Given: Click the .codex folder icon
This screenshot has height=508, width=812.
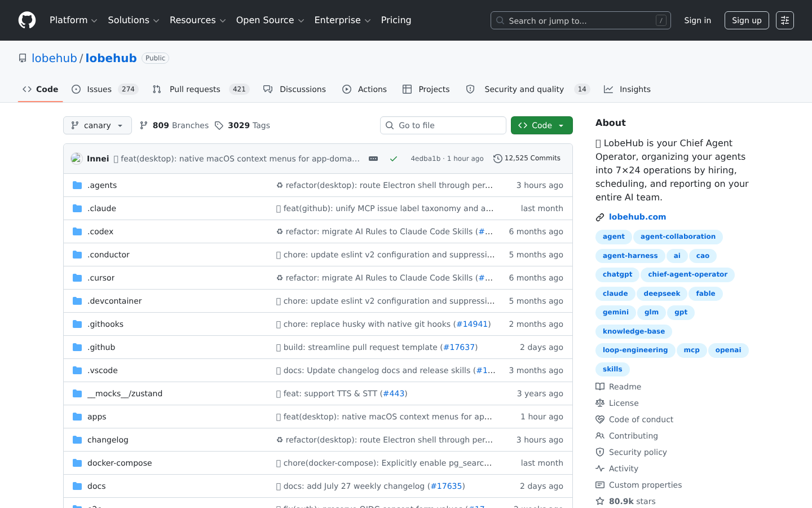Looking at the screenshot, I should coord(77,231).
